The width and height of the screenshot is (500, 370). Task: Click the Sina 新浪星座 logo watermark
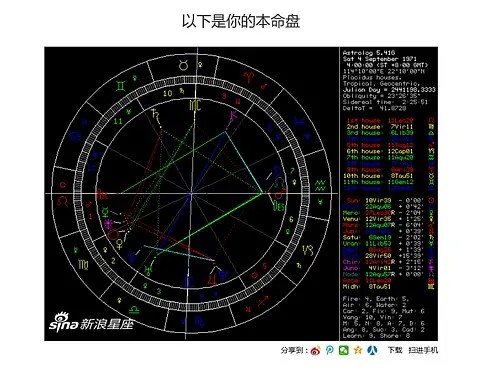pyautogui.click(x=91, y=322)
